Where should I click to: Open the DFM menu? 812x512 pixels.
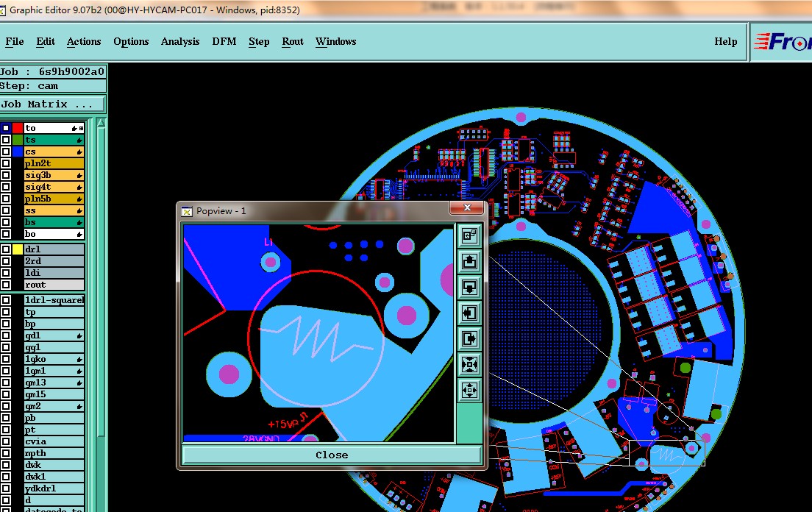224,41
